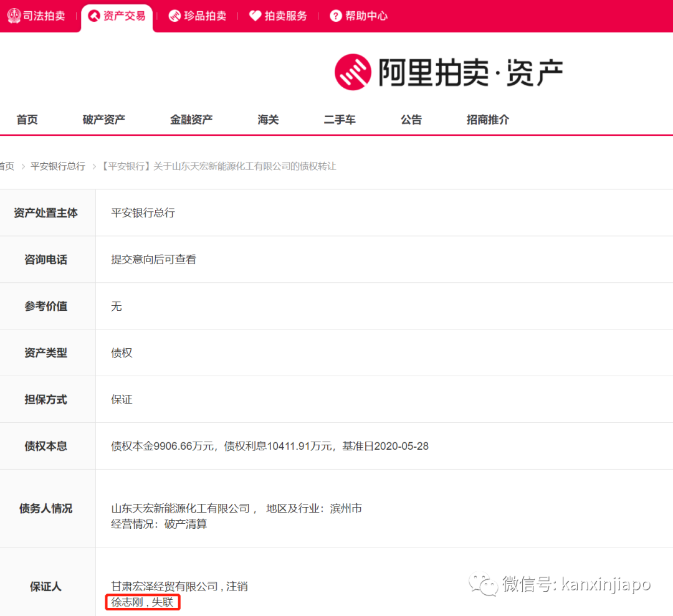Go to 金融资产 navigation item

[191, 120]
